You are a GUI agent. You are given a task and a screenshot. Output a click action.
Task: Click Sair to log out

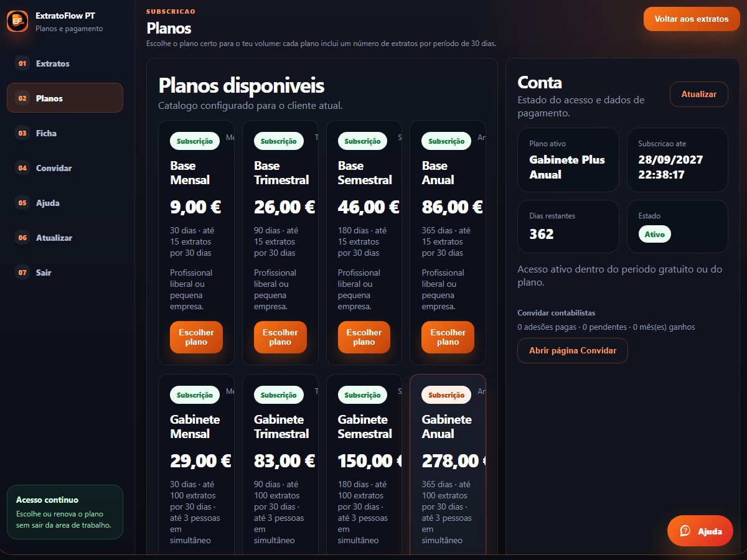(x=65, y=273)
